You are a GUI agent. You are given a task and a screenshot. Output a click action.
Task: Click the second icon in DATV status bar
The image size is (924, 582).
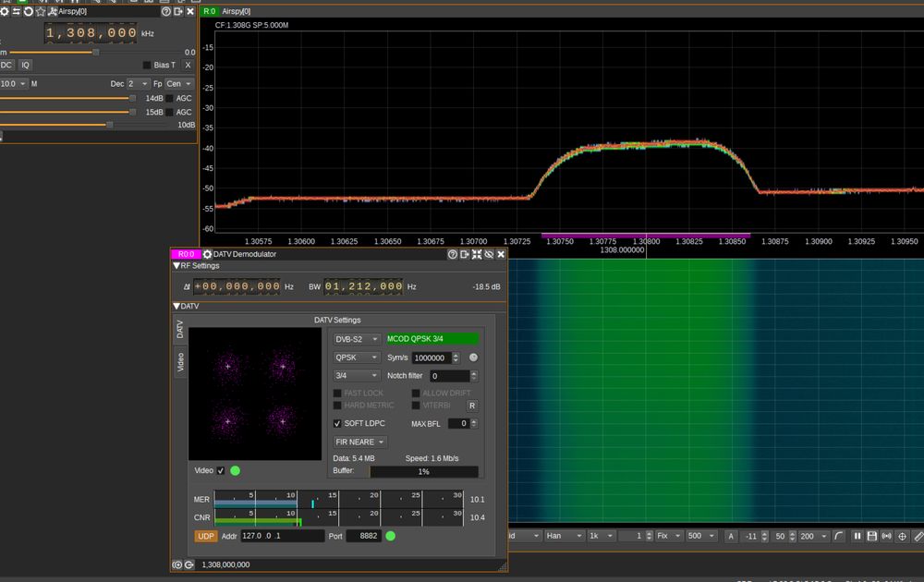click(188, 564)
